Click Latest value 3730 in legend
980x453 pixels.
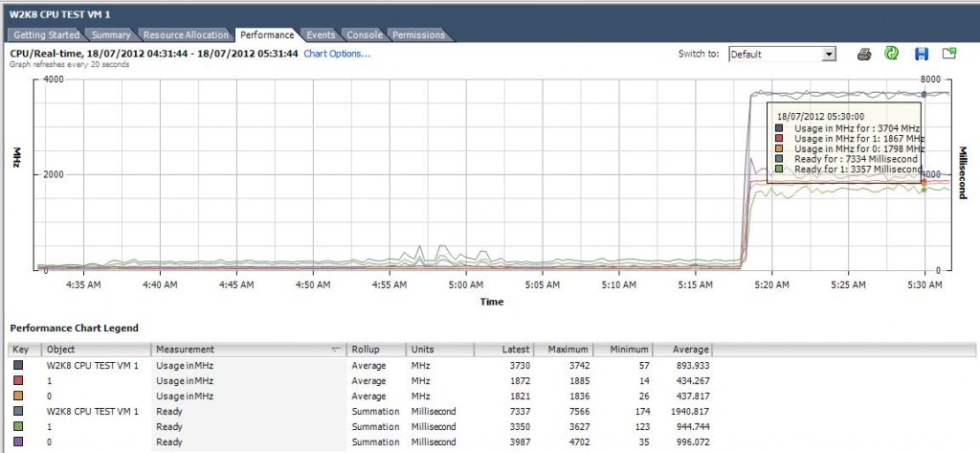pyautogui.click(x=520, y=366)
